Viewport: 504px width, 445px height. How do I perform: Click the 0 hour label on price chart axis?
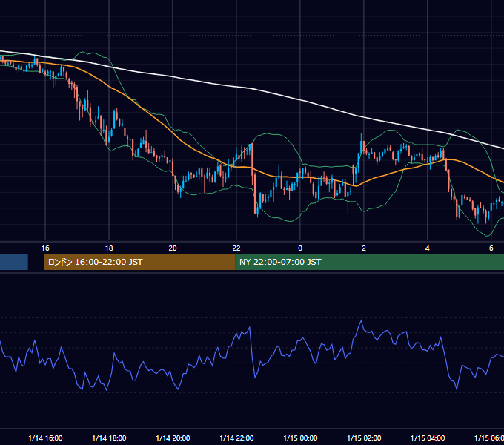coord(300,248)
